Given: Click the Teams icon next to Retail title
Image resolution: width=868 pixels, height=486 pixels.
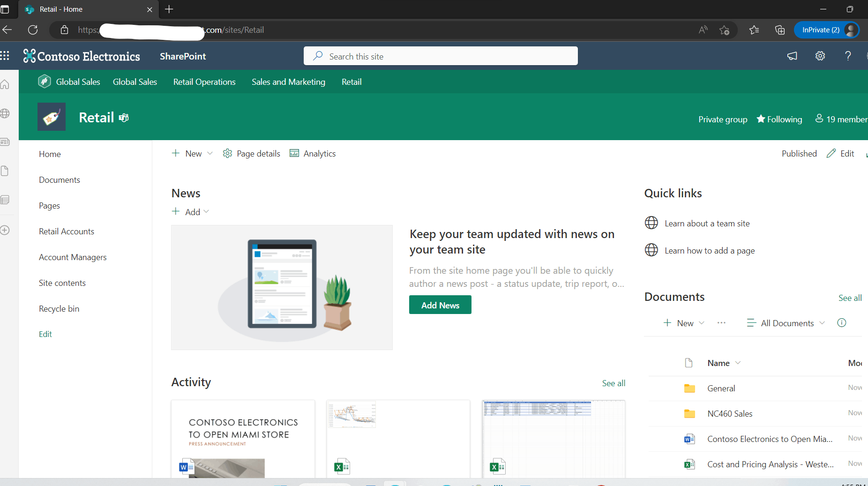Looking at the screenshot, I should pyautogui.click(x=124, y=118).
